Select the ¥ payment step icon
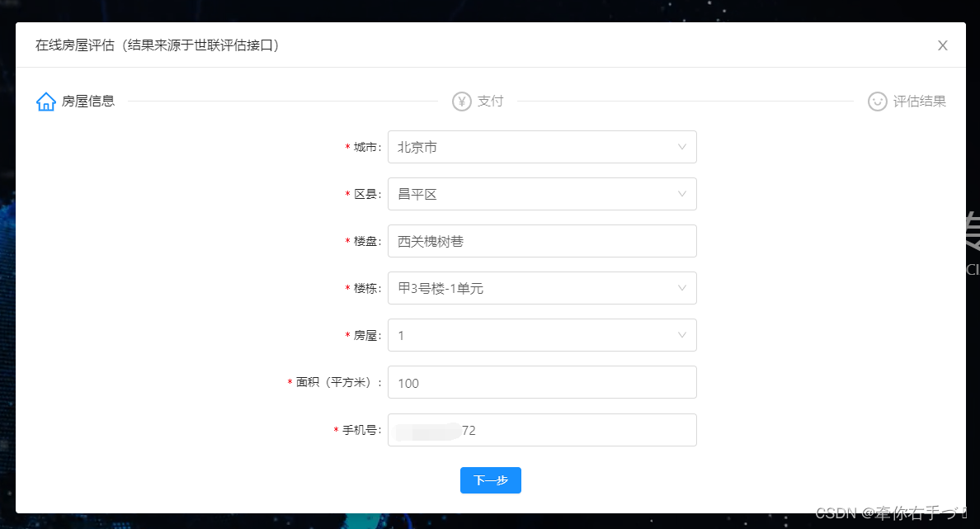 click(462, 101)
